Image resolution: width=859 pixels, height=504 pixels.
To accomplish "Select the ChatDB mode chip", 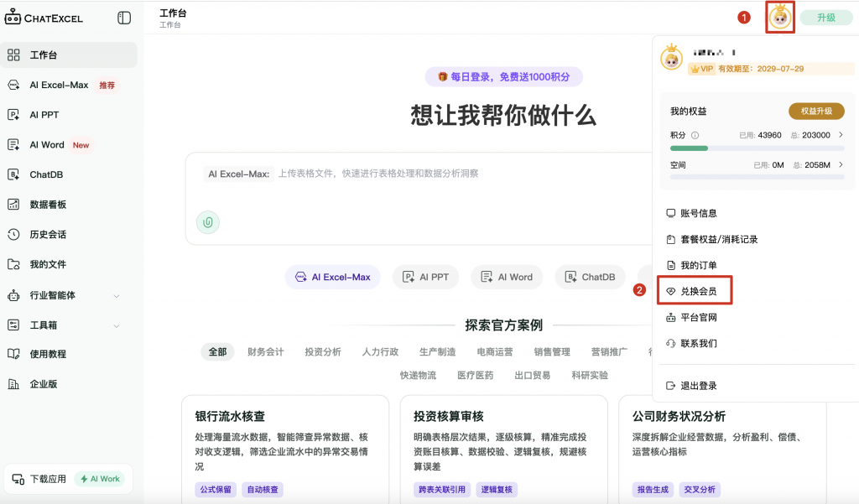I will 590,278.
